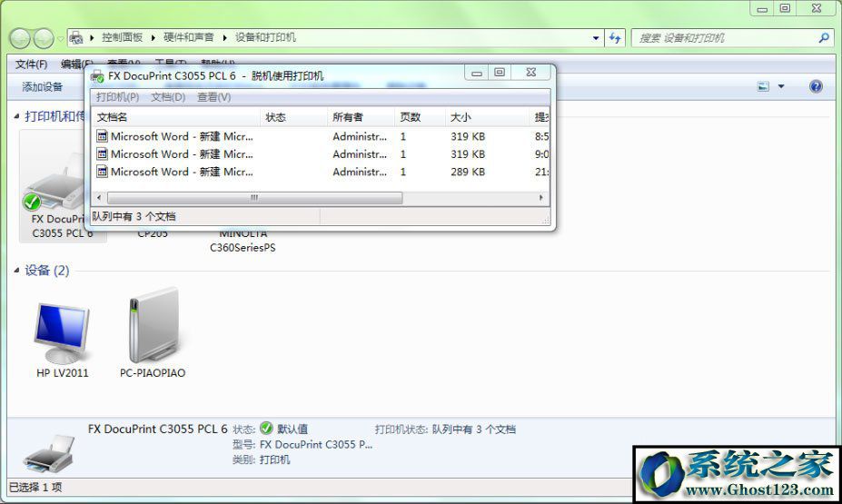This screenshot has width=842, height=504.
Task: Go back with the Explorer back arrow
Action: point(20,38)
